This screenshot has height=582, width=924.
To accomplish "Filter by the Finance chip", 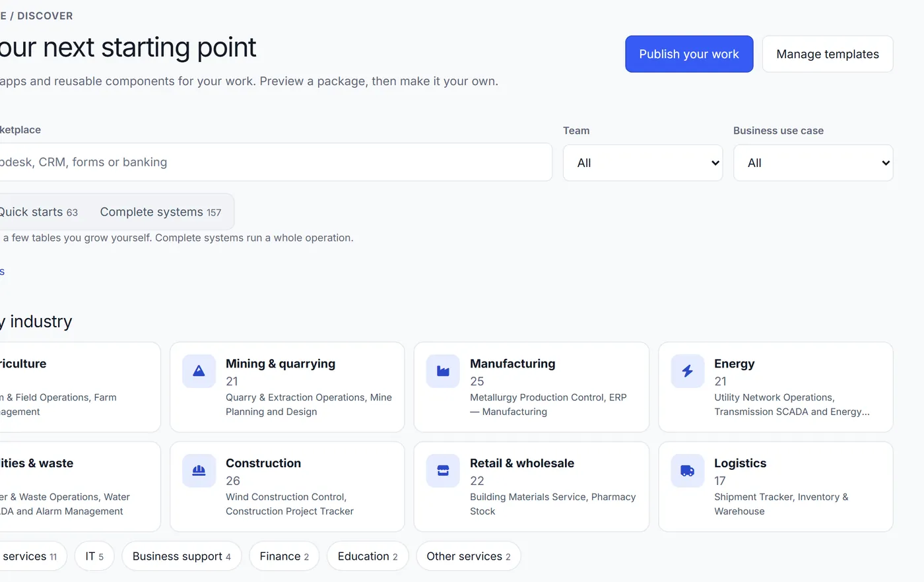I will (x=284, y=556).
